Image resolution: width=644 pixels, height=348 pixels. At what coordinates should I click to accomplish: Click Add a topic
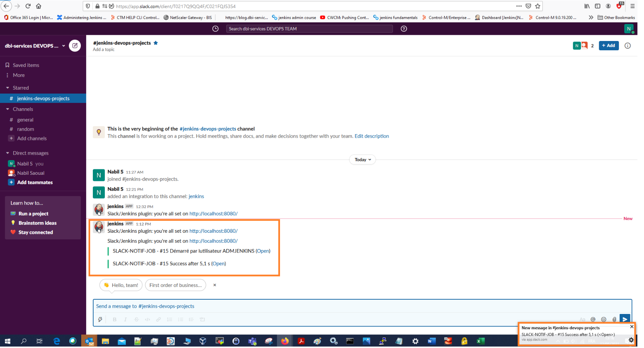(x=104, y=49)
